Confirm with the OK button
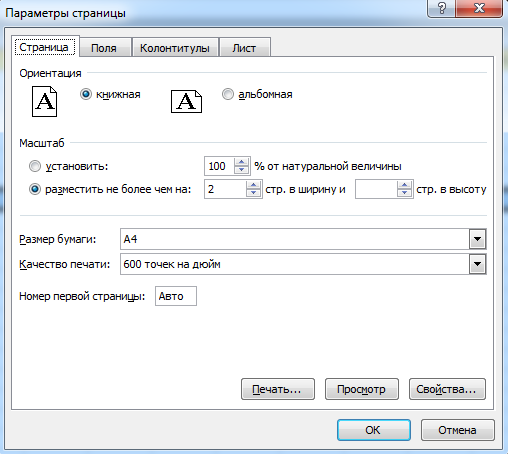 [x=373, y=430]
